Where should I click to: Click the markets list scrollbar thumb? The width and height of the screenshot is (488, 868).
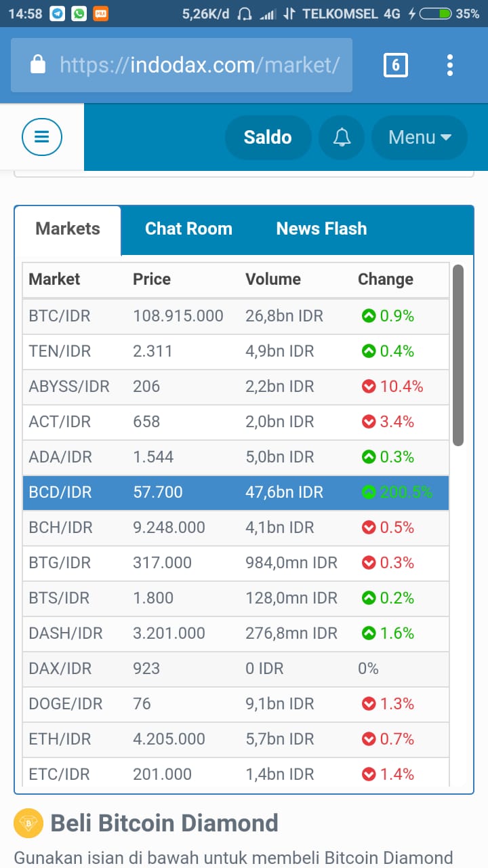click(x=458, y=355)
